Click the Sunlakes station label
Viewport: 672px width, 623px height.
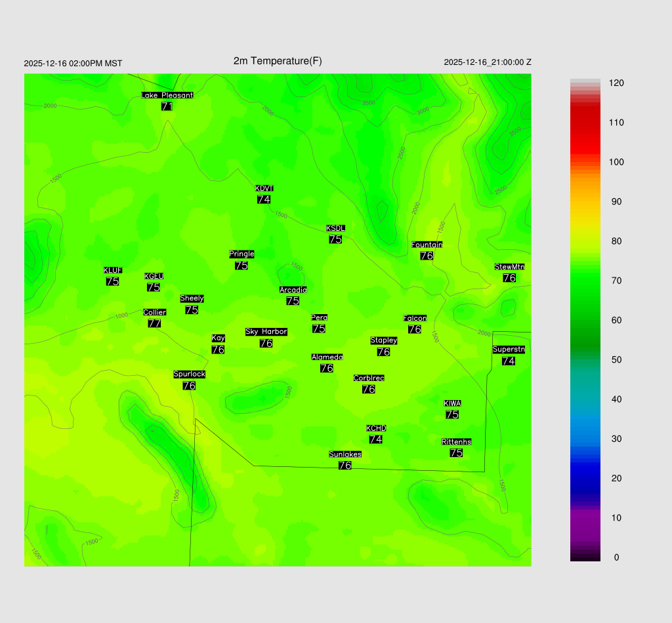click(x=345, y=454)
